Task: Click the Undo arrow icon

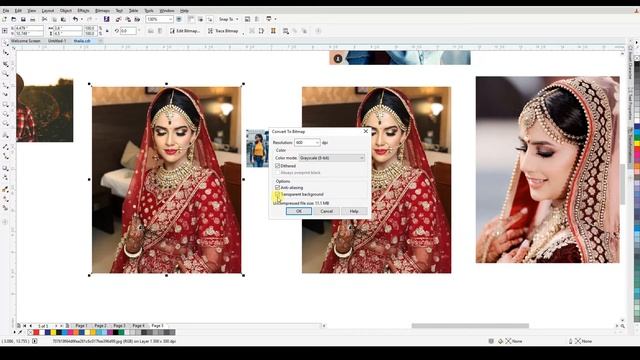Action: click(75, 19)
